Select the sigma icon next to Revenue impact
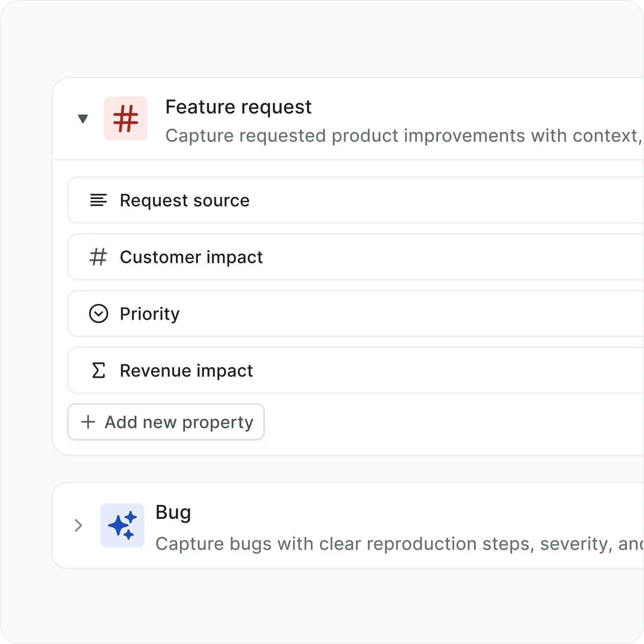Screen dimensions: 644x644 99,370
